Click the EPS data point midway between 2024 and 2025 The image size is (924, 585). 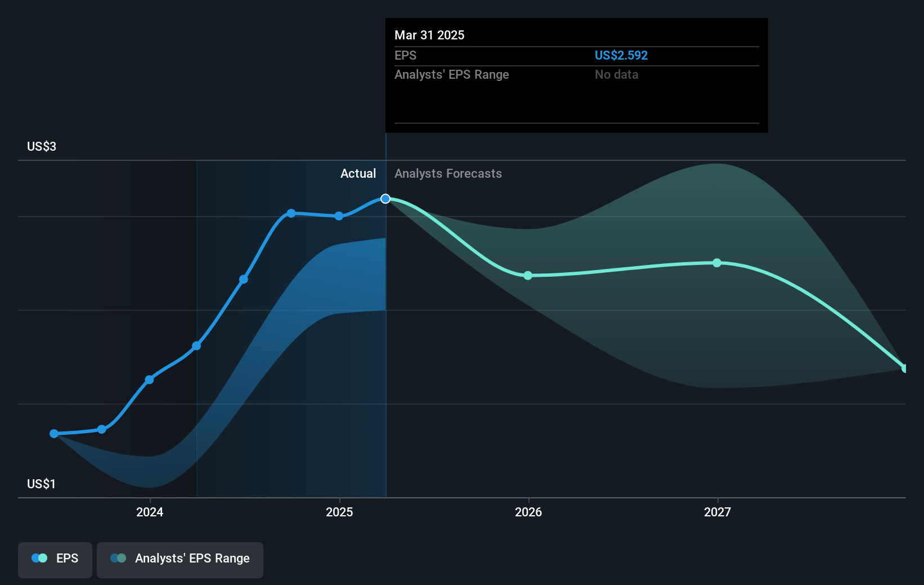coord(244,279)
